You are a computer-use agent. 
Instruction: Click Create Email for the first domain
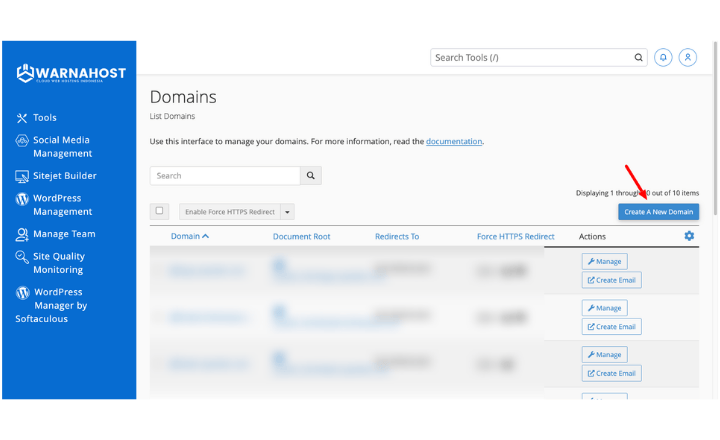pos(612,280)
